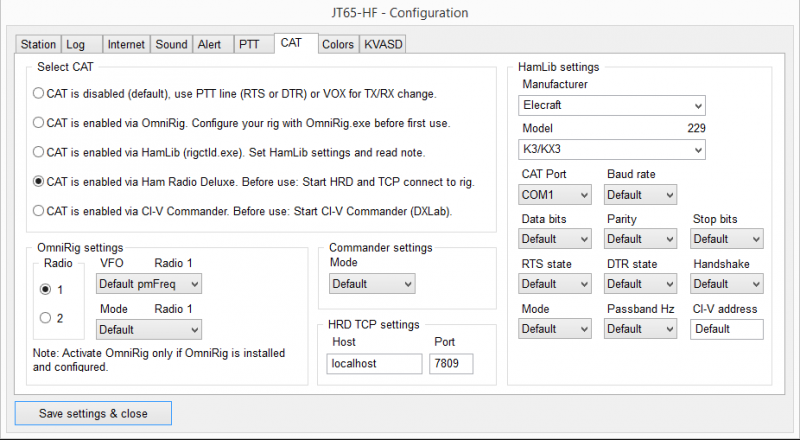Click Save settings & close button
Screen dimensions: 800x440
(x=93, y=413)
